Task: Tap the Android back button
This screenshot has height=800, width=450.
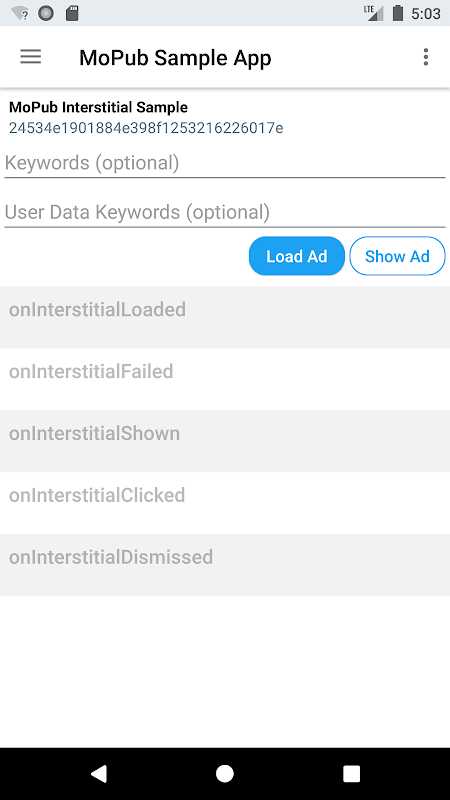Action: pos(98,773)
